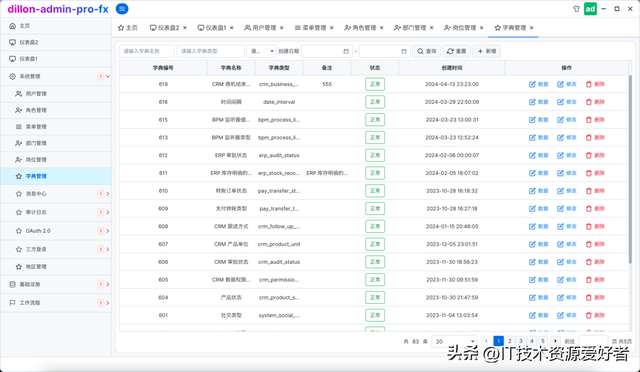Focus the dictionary type input field
640x372 pixels.
pyautogui.click(x=211, y=51)
